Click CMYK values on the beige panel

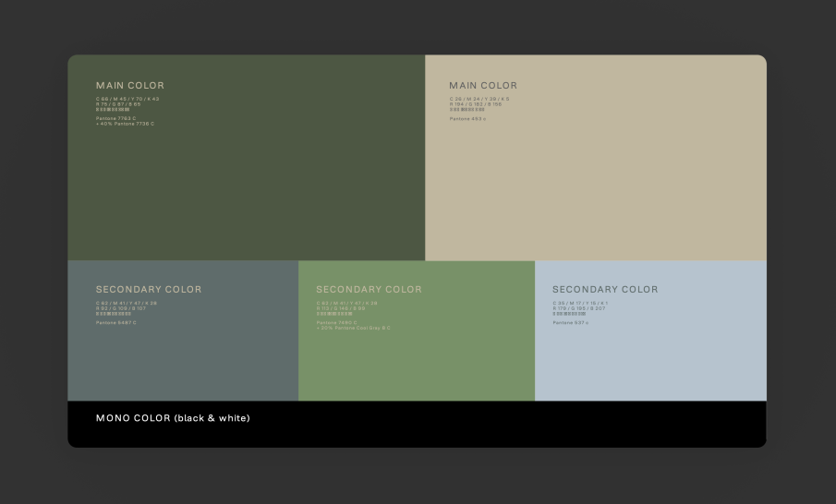(479, 99)
